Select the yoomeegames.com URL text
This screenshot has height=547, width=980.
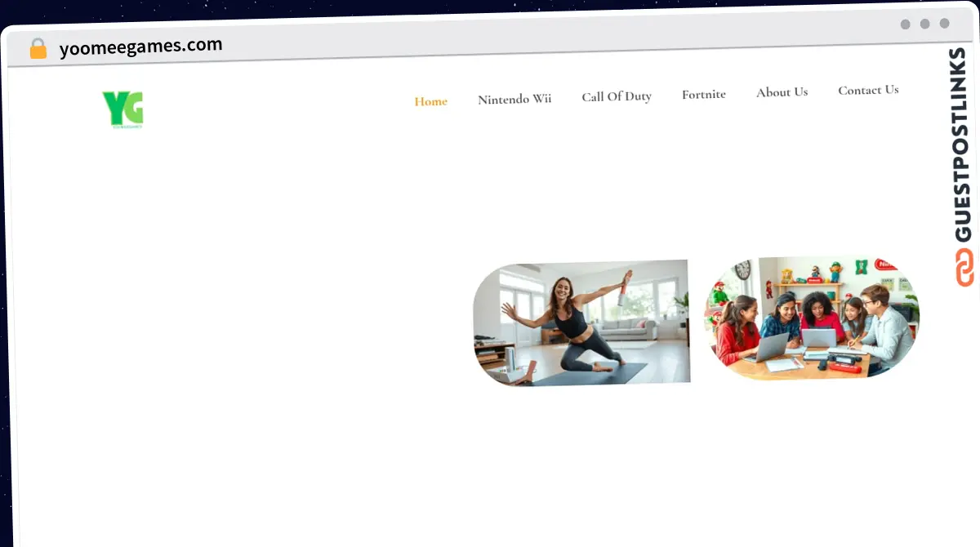140,47
